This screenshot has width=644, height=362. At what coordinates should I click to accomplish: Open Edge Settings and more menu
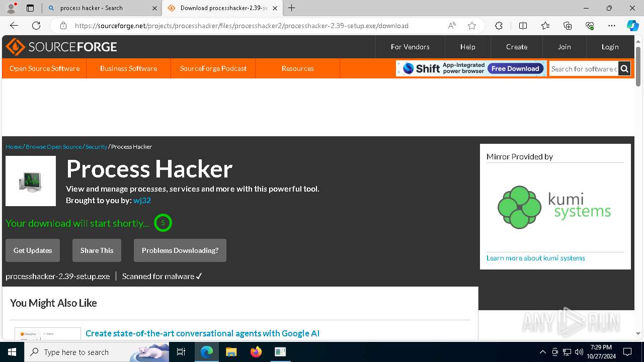(612, 26)
